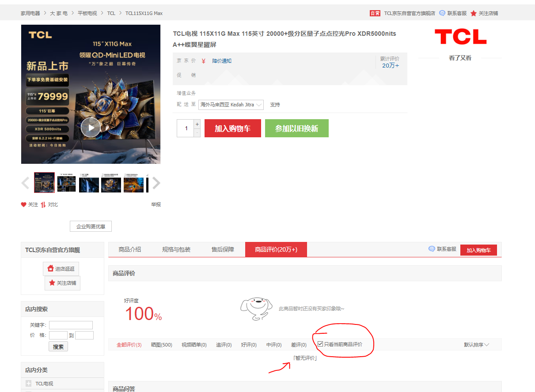Screen dimensions: 535x392
Task: Click TCL115X11G Max breadcrumb
Action: point(144,13)
